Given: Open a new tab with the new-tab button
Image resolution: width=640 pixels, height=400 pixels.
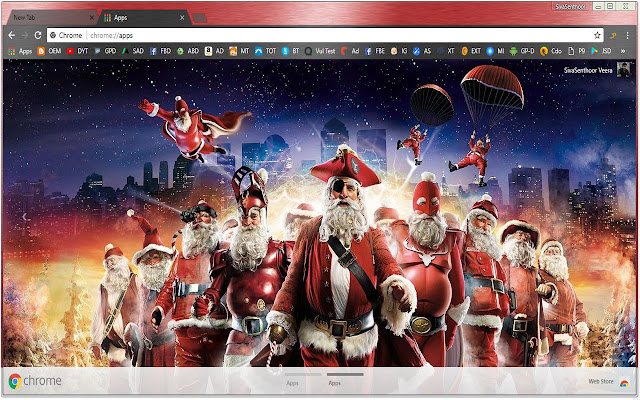Looking at the screenshot, I should click(199, 18).
